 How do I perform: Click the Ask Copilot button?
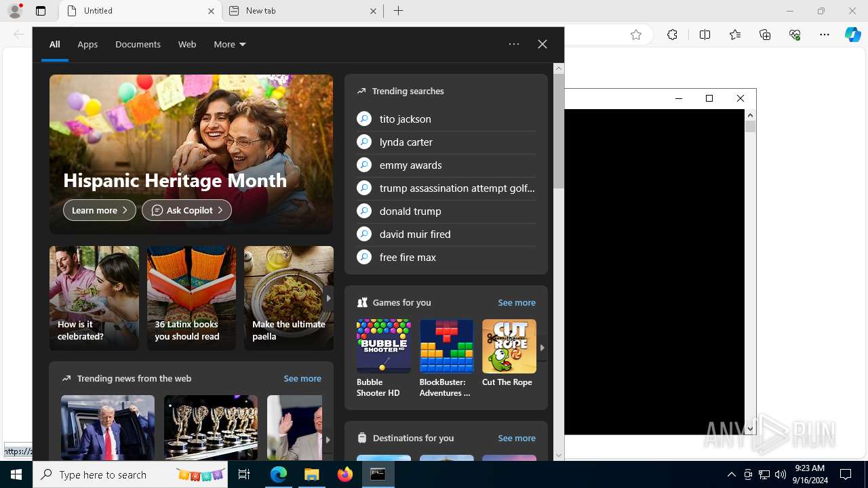point(186,210)
